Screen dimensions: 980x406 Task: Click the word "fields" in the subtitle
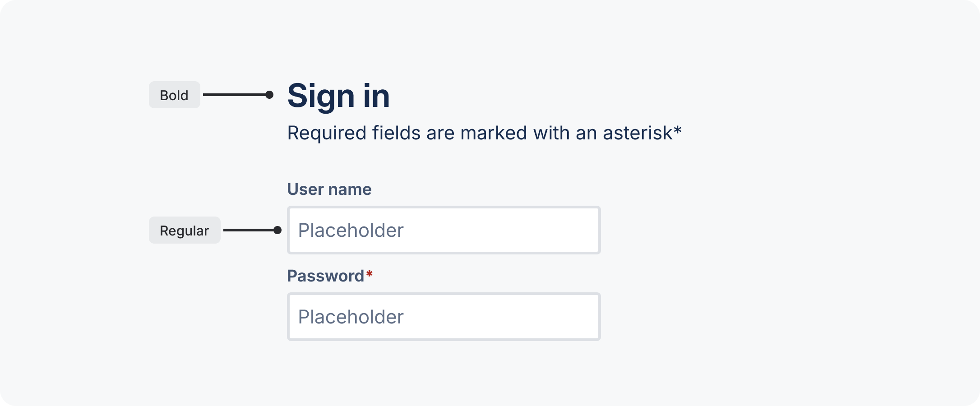click(396, 133)
